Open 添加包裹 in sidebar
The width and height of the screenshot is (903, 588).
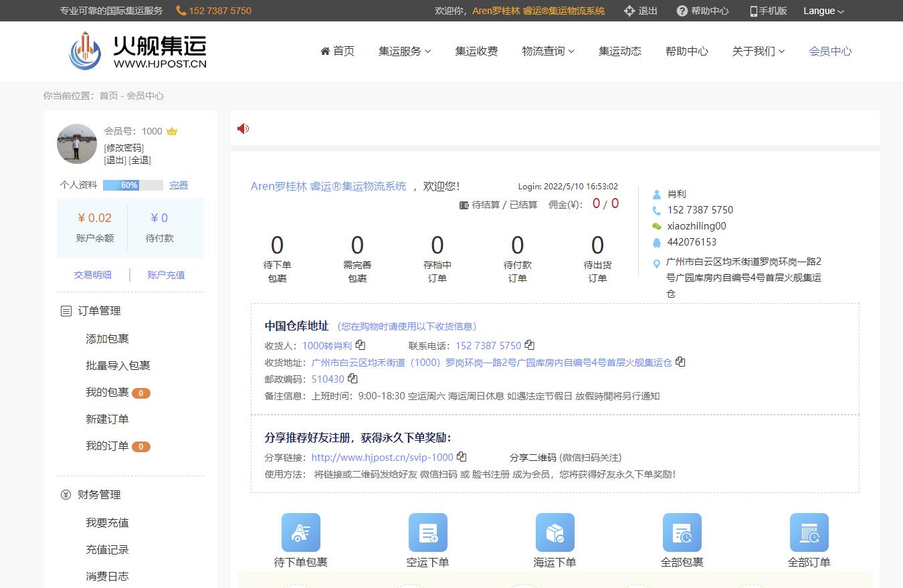pyautogui.click(x=107, y=339)
